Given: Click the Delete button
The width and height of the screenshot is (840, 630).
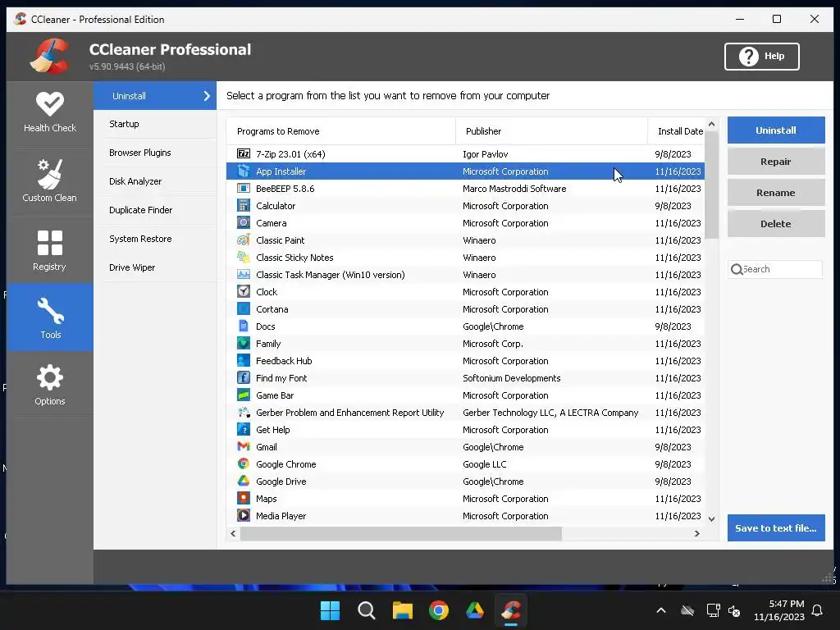Looking at the screenshot, I should click(x=776, y=223).
